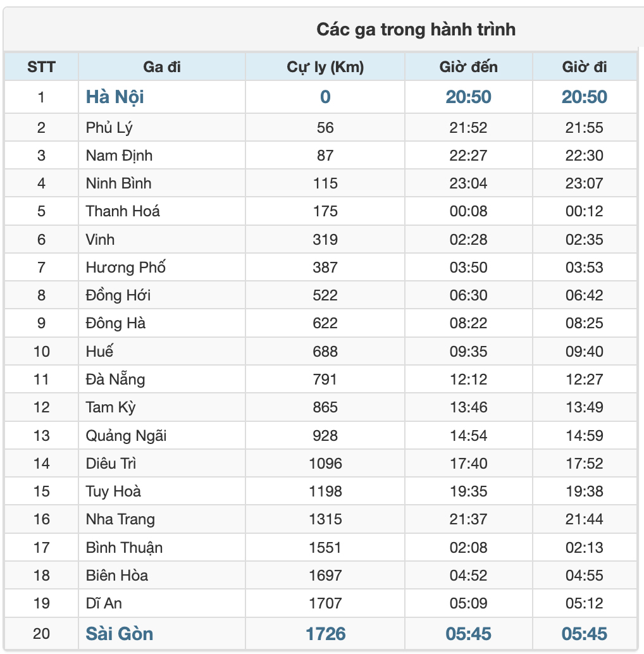Viewport: 644px width, 654px height.
Task: Click the Vinh station entry
Action: coord(100,240)
